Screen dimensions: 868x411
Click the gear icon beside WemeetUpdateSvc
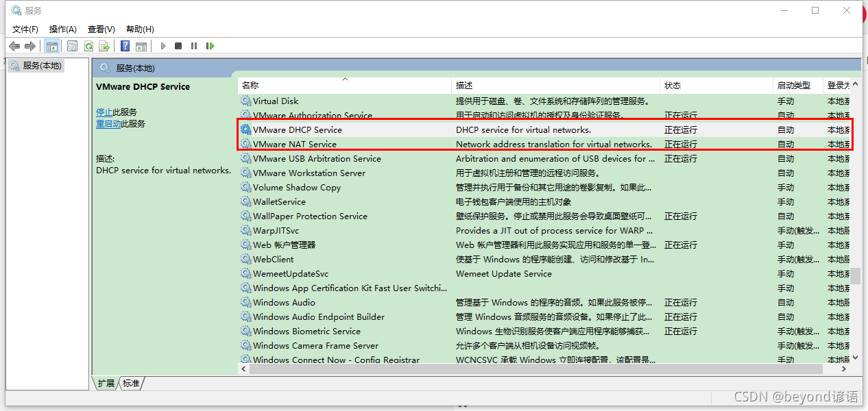point(245,273)
